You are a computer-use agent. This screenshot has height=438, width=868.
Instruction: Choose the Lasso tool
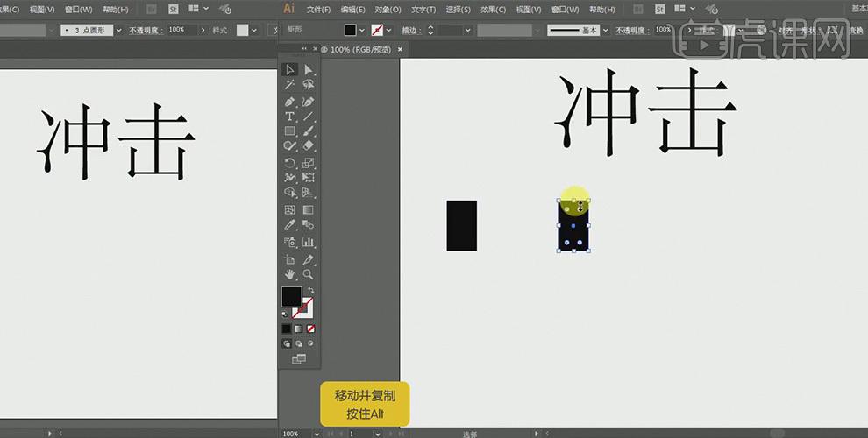click(309, 85)
